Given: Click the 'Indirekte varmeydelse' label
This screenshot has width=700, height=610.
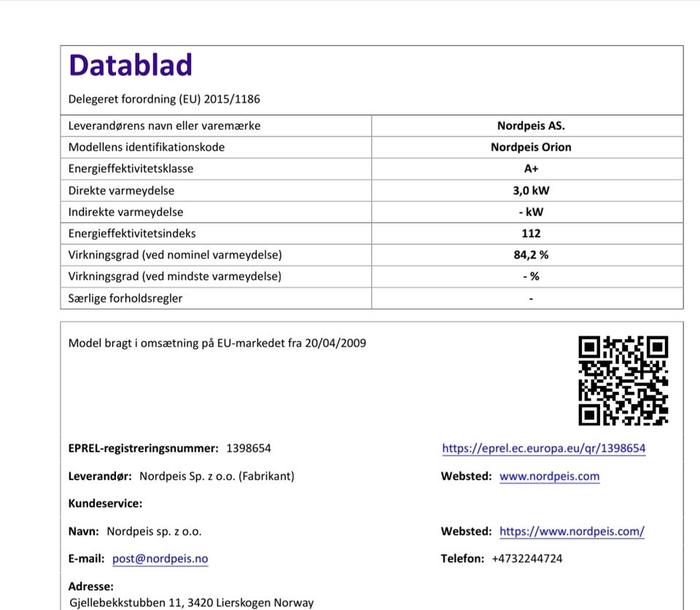Looking at the screenshot, I should tap(126, 212).
